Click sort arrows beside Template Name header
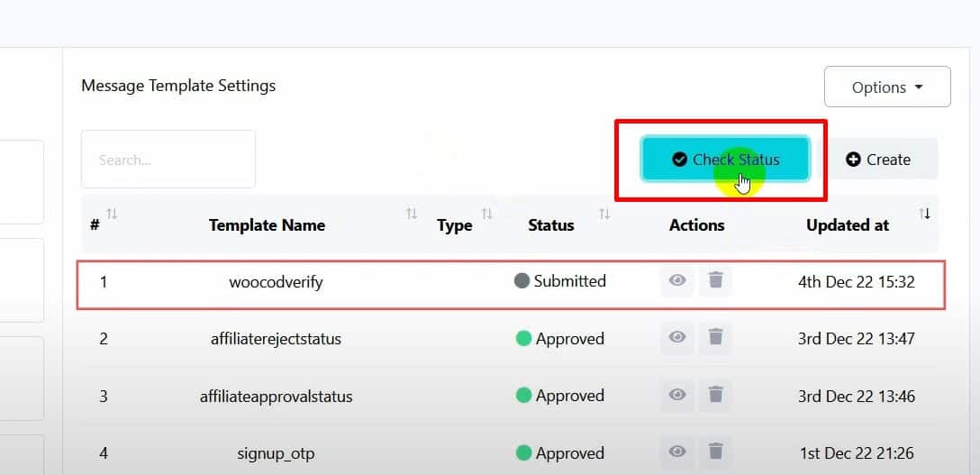980x475 pixels. (411, 215)
